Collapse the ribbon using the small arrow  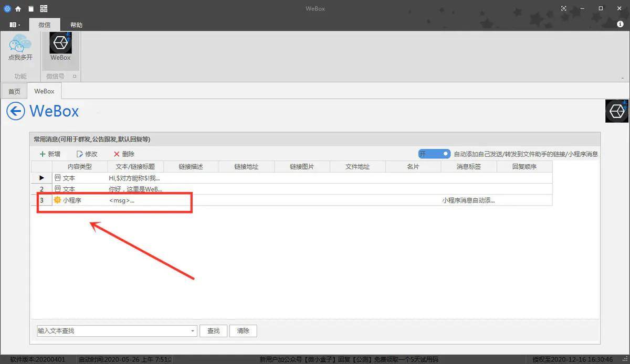(x=623, y=77)
